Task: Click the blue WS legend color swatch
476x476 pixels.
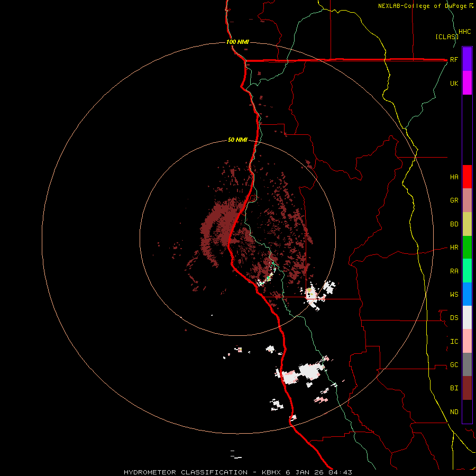Action: tap(467, 294)
